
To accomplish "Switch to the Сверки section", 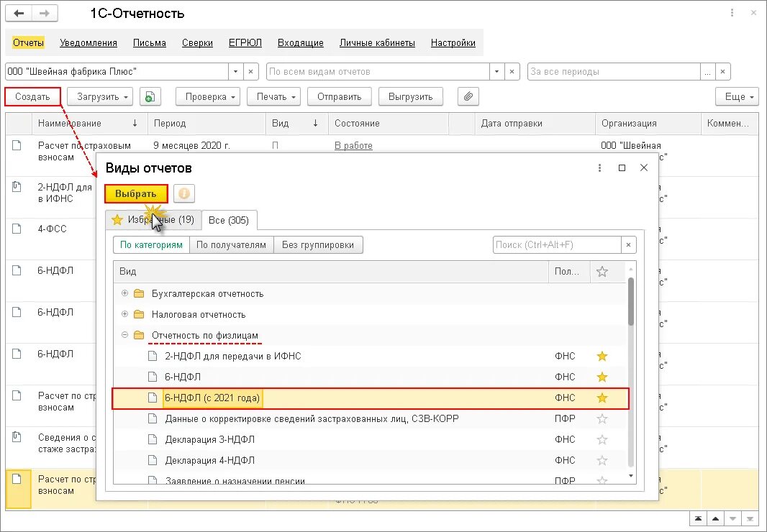I will coord(198,43).
